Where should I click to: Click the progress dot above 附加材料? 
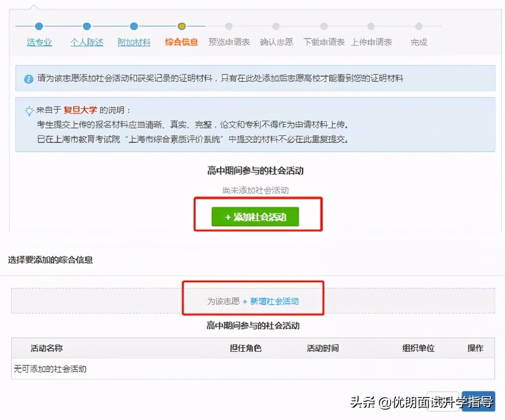[134, 26]
